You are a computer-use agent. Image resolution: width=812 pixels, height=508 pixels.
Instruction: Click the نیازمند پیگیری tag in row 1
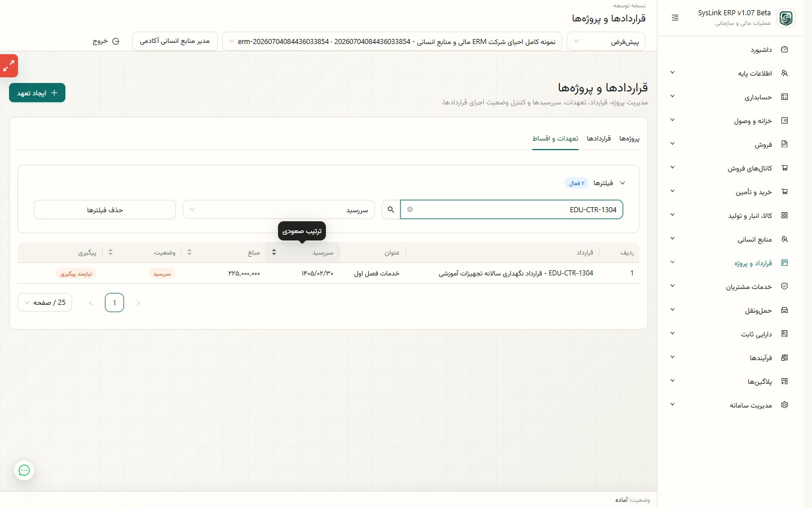(x=76, y=273)
